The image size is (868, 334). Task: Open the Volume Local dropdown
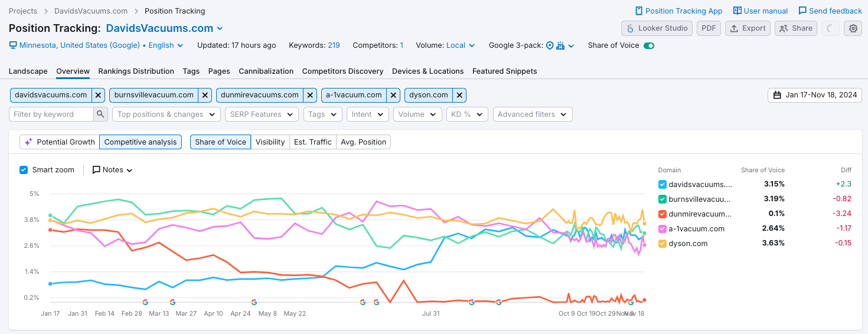tap(460, 45)
